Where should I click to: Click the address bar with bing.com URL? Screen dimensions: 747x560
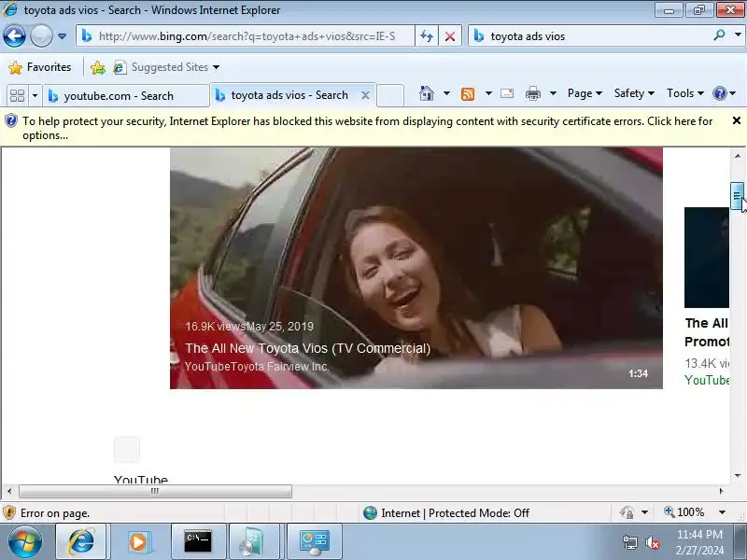(246, 36)
